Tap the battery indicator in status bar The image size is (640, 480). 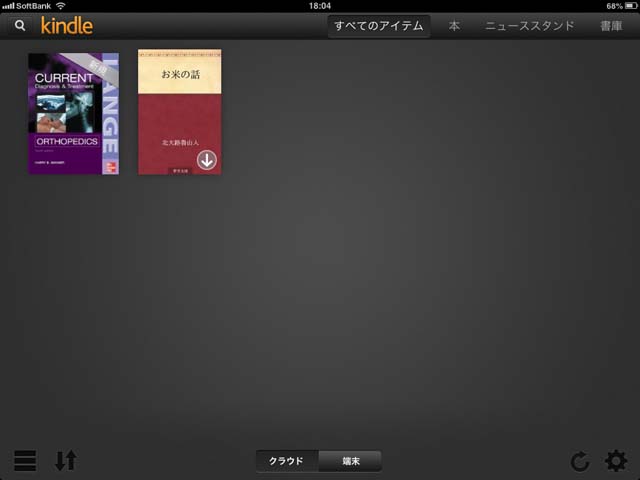[631, 6]
